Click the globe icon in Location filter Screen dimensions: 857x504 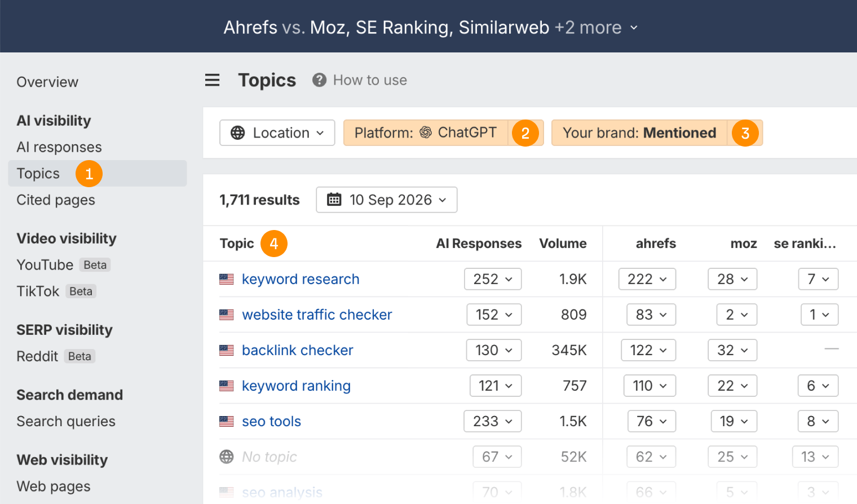[x=238, y=132]
